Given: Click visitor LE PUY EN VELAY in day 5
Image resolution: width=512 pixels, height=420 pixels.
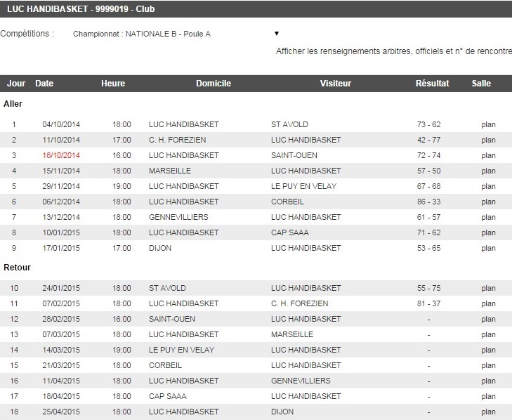Looking at the screenshot, I should click(303, 186).
